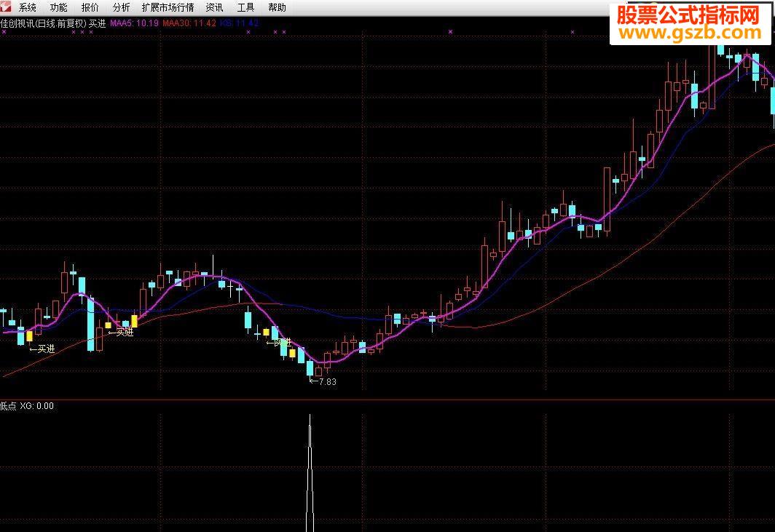
Task: Open the 功能 menu
Action: point(59,7)
